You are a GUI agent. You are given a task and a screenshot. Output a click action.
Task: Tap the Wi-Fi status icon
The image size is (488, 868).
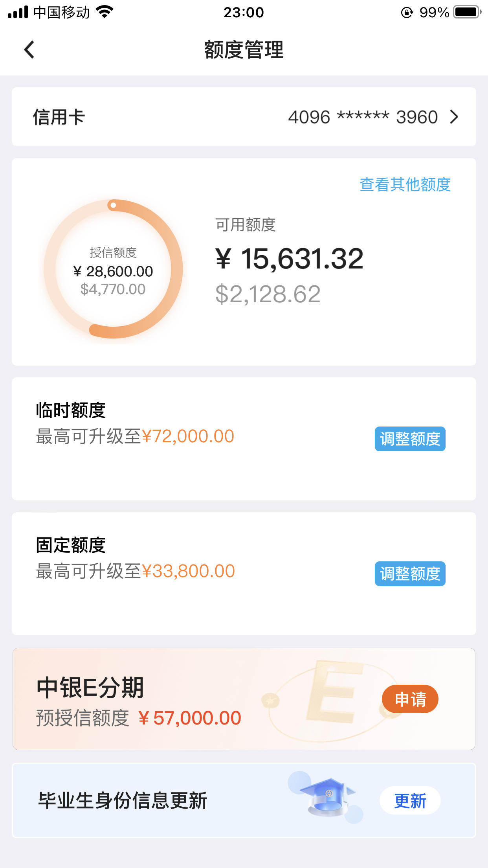[105, 12]
